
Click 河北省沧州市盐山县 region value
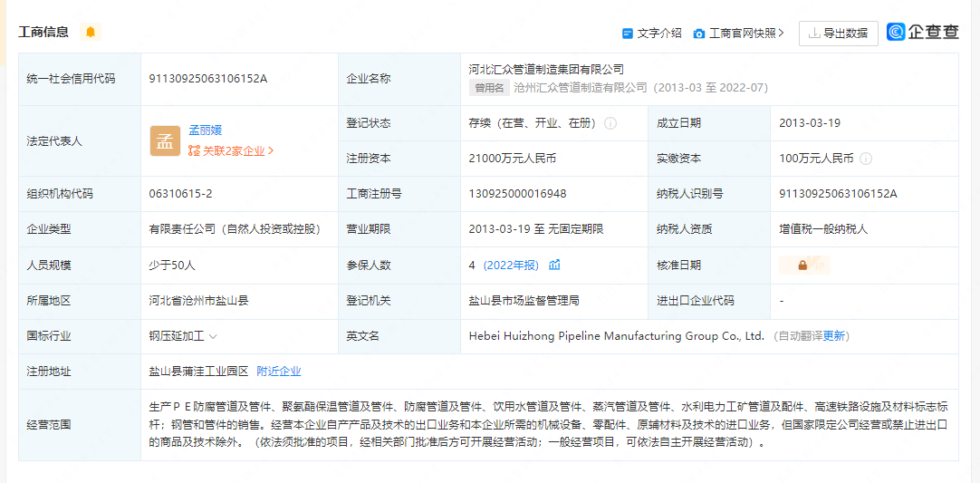198,301
